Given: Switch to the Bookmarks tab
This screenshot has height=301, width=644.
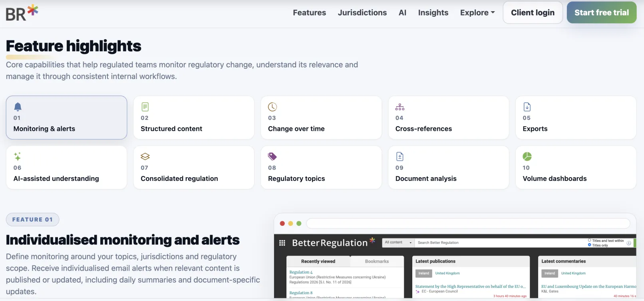Looking at the screenshot, I should point(377,261).
